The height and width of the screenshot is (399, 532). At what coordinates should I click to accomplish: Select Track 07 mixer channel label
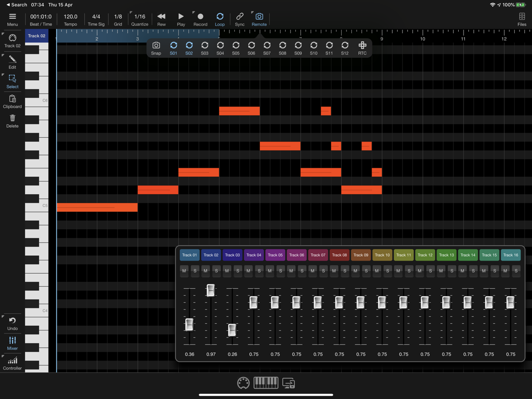318,255
